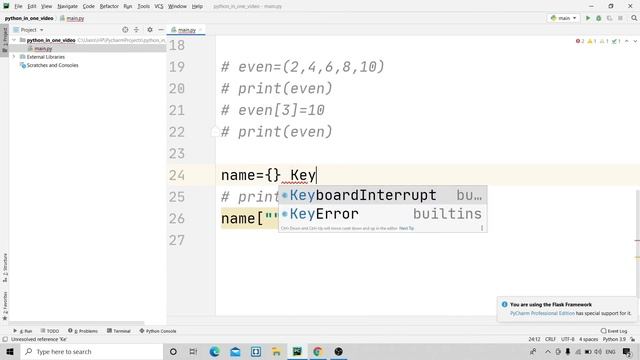
Task: Collapse the python_in_one_video project folder
Action: (x=14, y=40)
